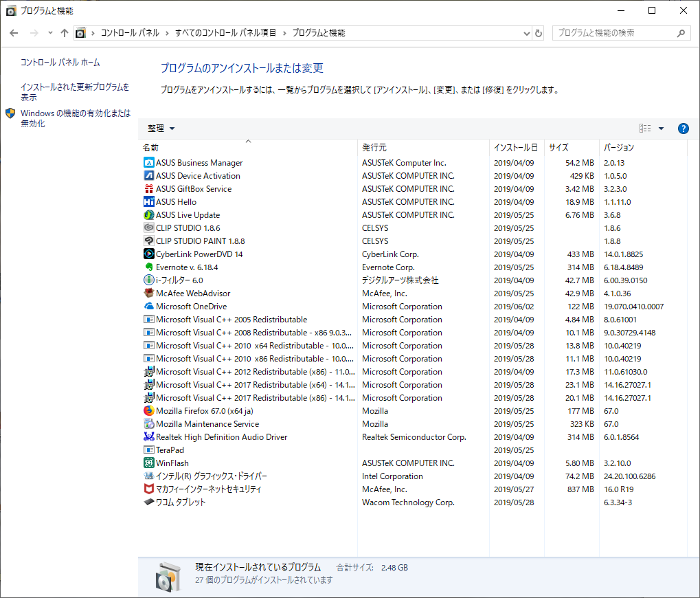
Task: Open the recent locations dropdown arrow
Action: click(50, 33)
